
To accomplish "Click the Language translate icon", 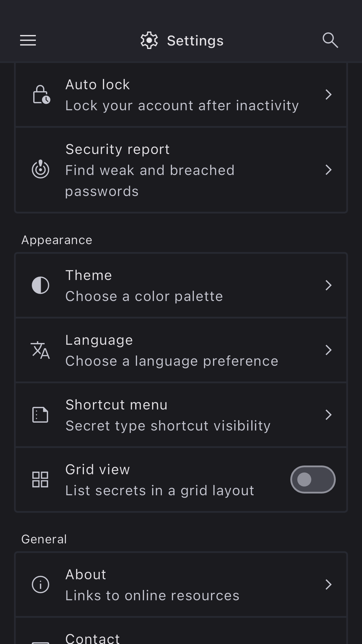I will (40, 350).
